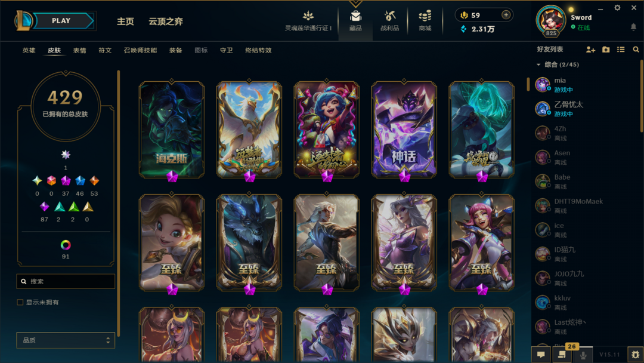Click the new friend folder icon
Image resolution: width=644 pixels, height=363 pixels.
point(606,50)
